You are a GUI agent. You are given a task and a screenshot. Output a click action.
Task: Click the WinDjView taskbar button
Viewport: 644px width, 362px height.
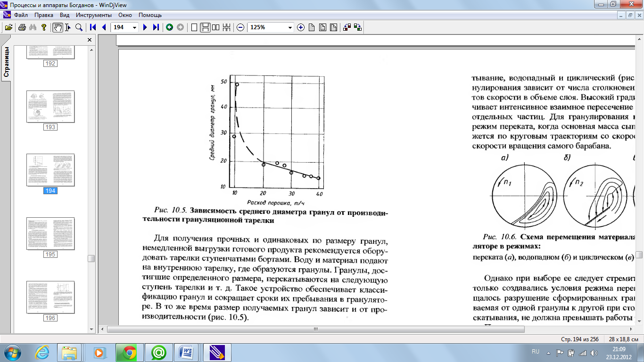(216, 353)
